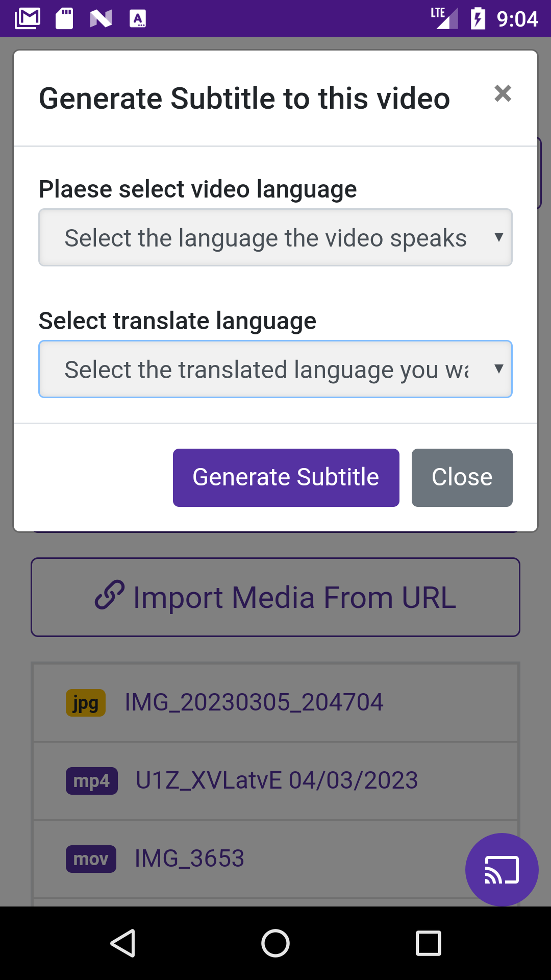Viewport: 551px width, 980px height.
Task: Tap the cast screen floating button
Action: point(502,869)
